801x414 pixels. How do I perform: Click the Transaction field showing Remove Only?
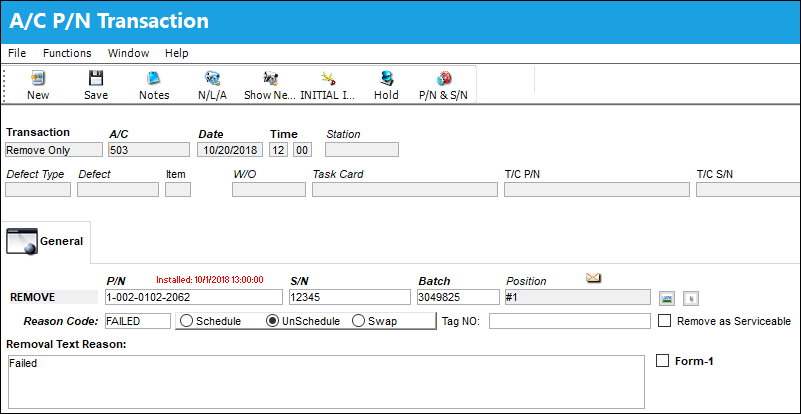[54, 150]
